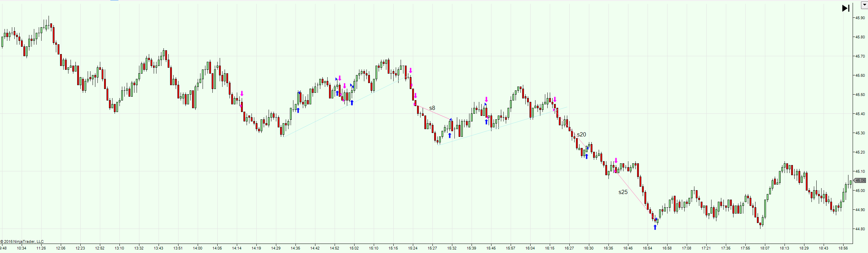
Task: Click the 17:55 time axis label
Action: 745,248
